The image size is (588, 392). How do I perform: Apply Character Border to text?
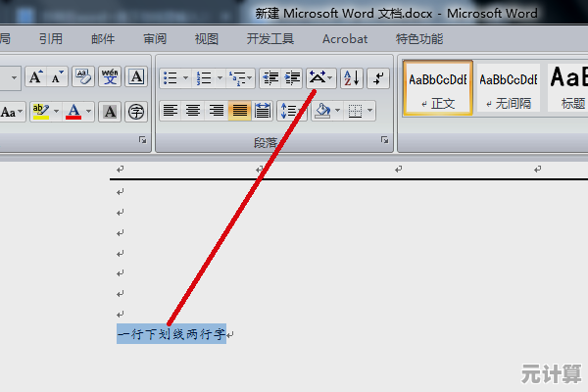[136, 77]
